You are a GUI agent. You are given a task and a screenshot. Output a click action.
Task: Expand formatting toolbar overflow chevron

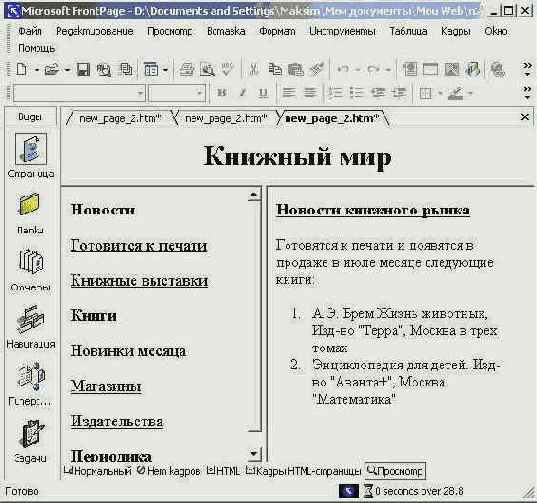click(527, 92)
